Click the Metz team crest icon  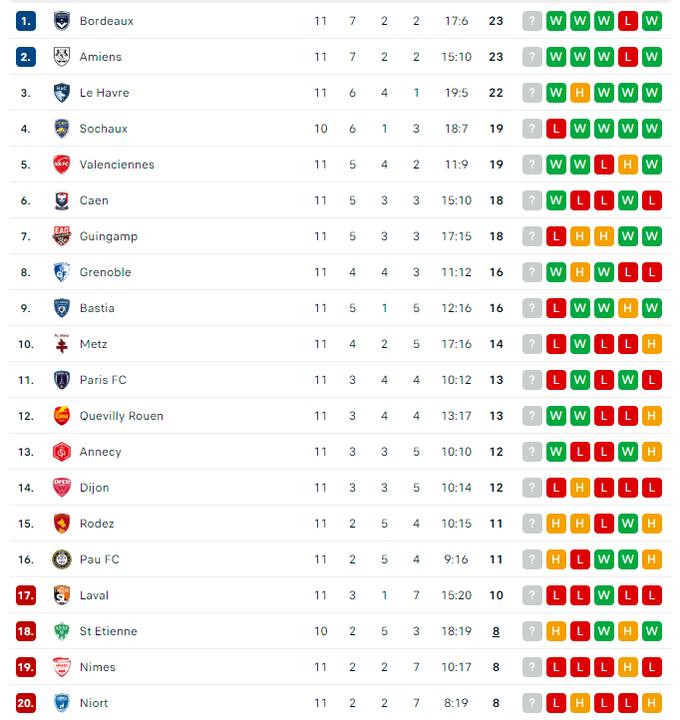pos(62,345)
